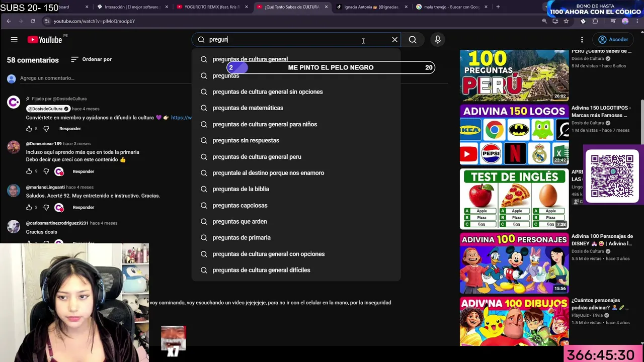Reload the page in the browser
Viewport: 644px width, 362px height.
click(33, 21)
